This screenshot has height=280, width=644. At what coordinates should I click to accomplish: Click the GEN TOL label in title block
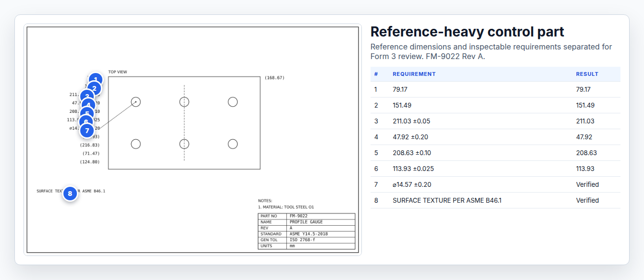pyautogui.click(x=268, y=240)
